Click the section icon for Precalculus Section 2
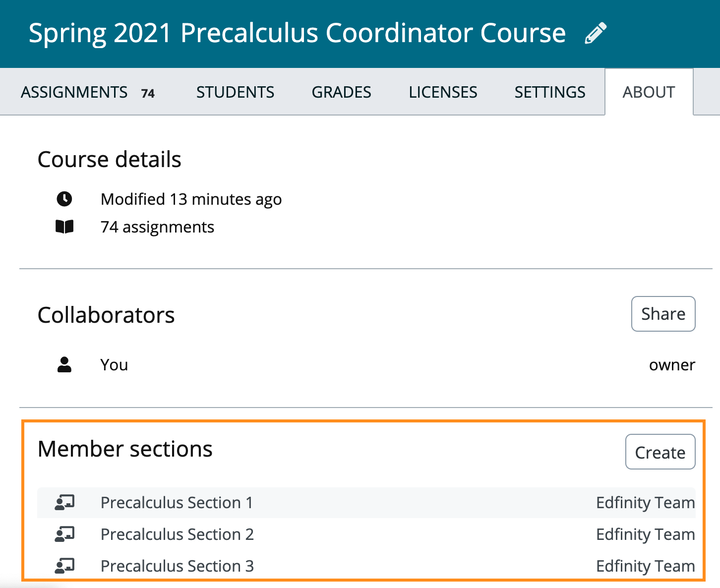The width and height of the screenshot is (720, 588). pos(64,534)
